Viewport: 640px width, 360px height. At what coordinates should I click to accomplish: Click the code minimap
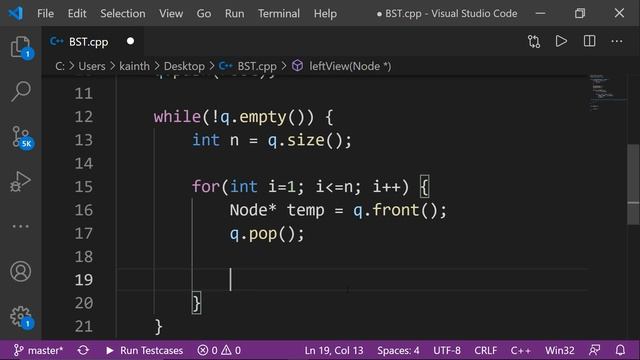click(x=607, y=92)
